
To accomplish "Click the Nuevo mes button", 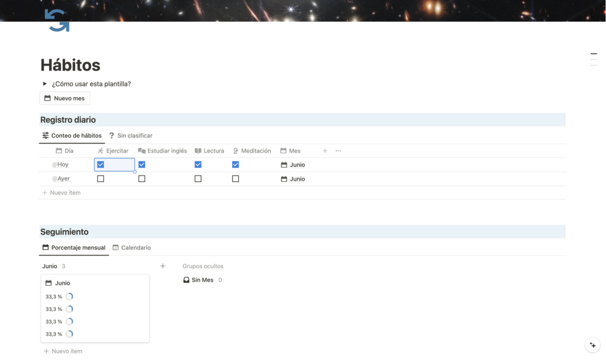I will pos(65,98).
